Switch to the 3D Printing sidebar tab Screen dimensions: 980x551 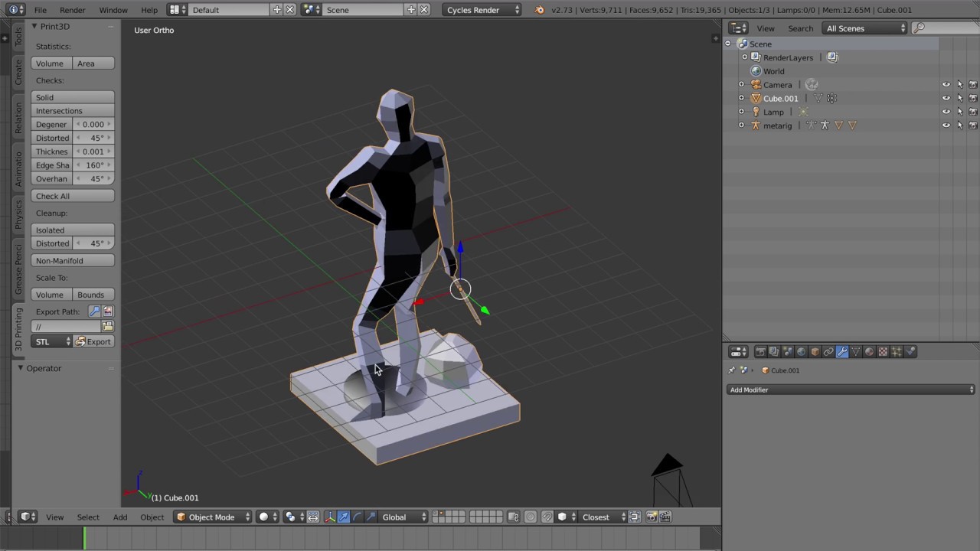pos(18,330)
